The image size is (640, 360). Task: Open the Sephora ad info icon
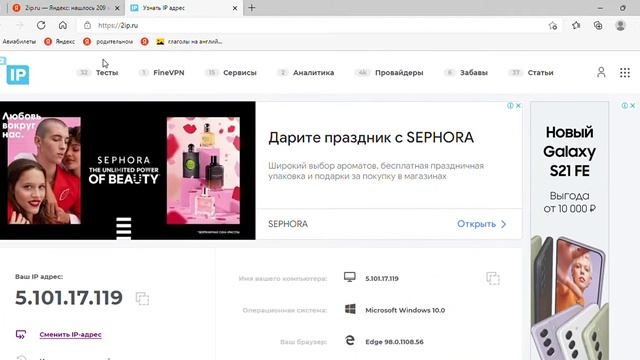tap(510, 105)
